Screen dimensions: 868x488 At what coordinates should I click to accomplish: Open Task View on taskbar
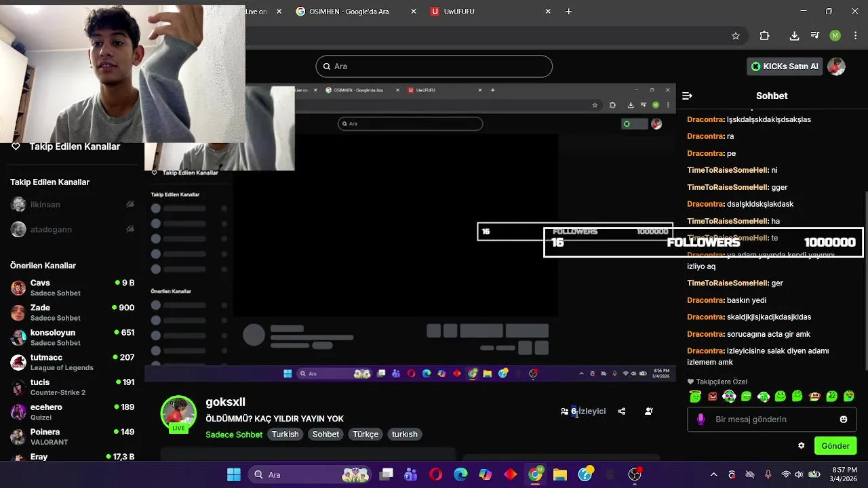(387, 474)
